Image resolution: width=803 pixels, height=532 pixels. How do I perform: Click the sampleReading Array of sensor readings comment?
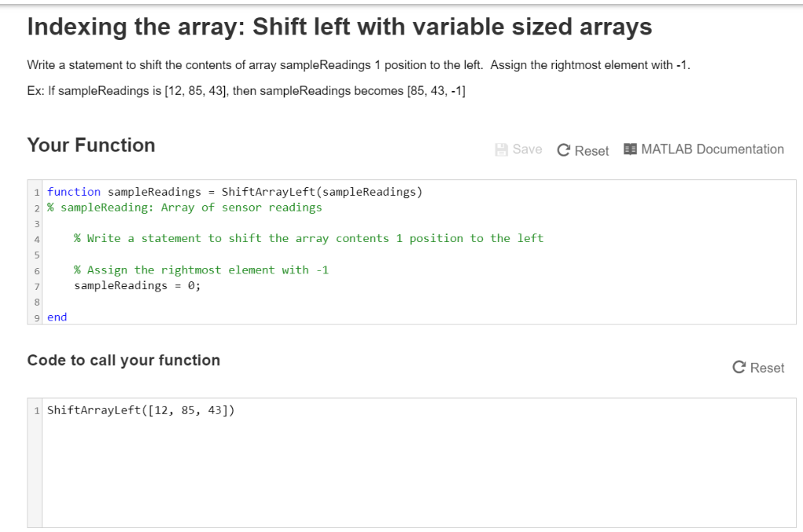tap(184, 207)
